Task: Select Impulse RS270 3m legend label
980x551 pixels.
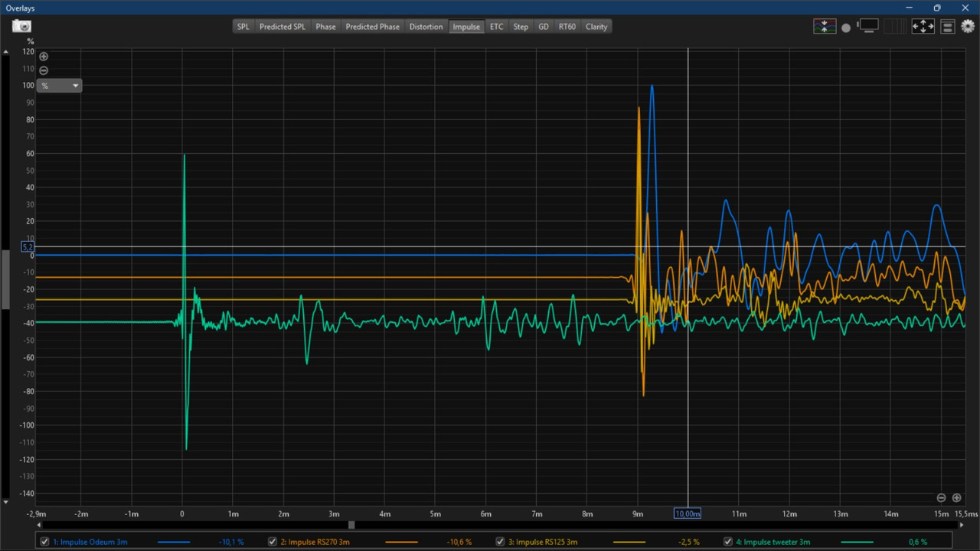Action: (x=315, y=542)
